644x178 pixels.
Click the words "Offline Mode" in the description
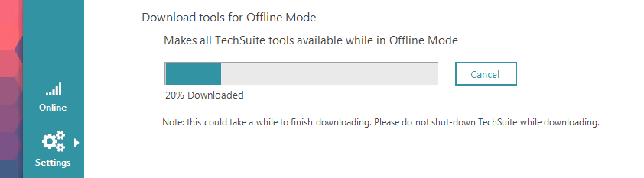coord(423,40)
